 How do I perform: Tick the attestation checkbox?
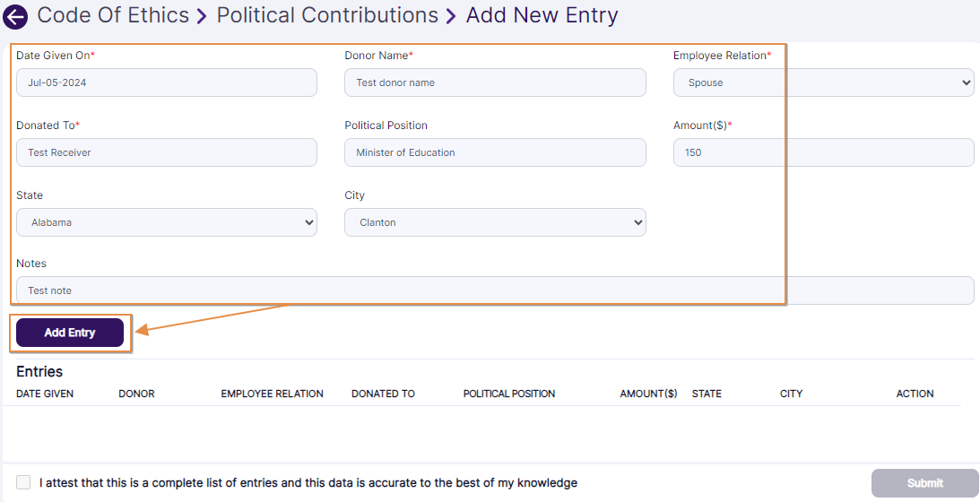click(x=23, y=482)
